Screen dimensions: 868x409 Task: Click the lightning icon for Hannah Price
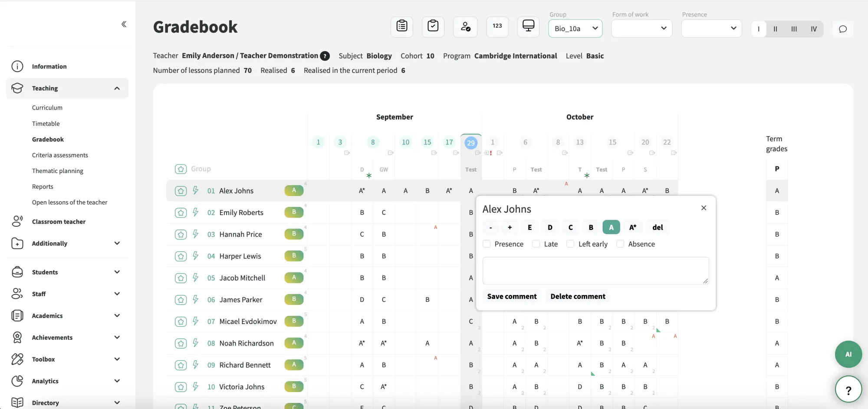pos(196,234)
